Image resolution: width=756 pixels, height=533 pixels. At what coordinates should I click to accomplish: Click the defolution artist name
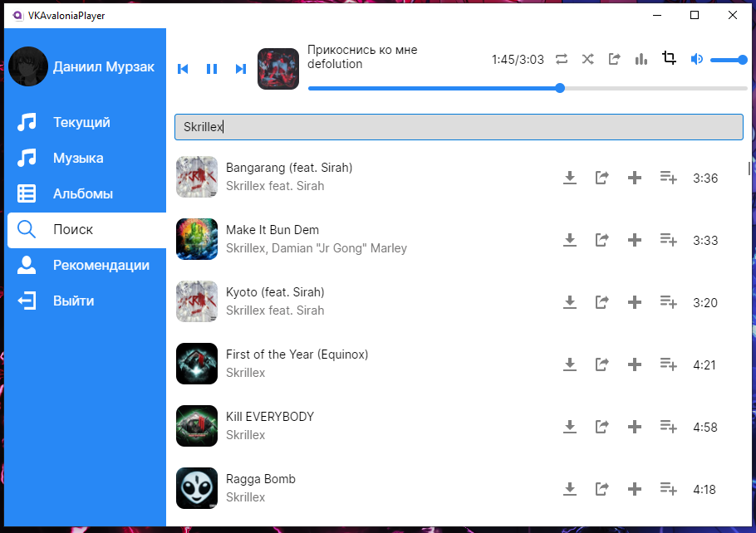[335, 64]
